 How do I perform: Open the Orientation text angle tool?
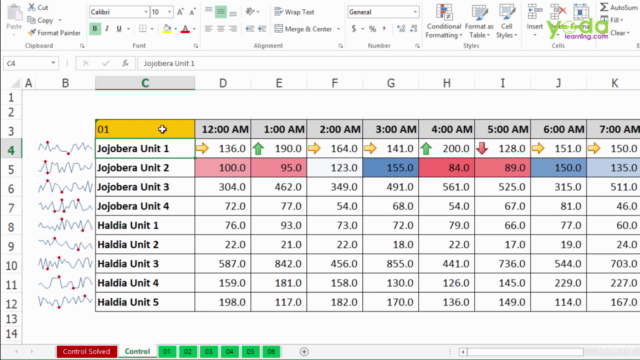click(x=250, y=12)
